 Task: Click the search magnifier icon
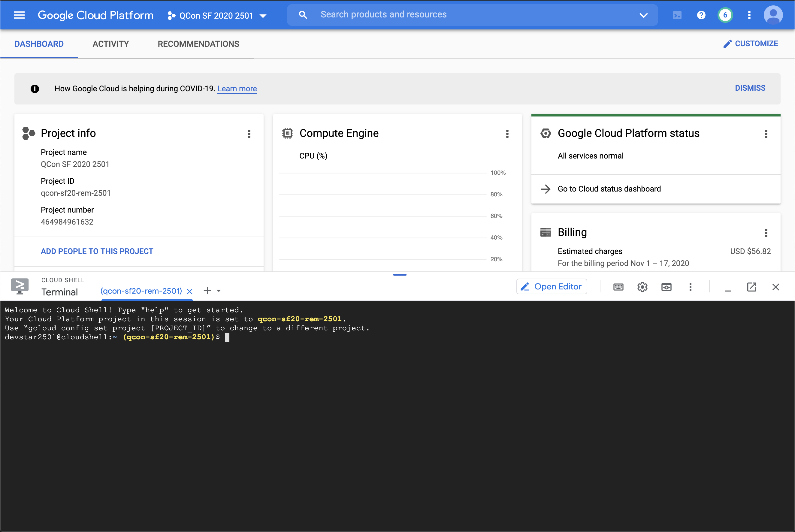(x=303, y=15)
